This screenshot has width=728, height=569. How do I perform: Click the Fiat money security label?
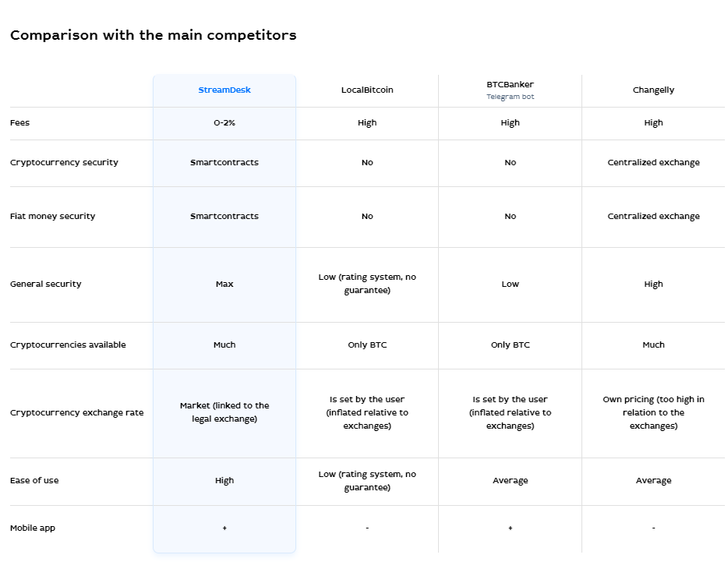[x=52, y=217]
